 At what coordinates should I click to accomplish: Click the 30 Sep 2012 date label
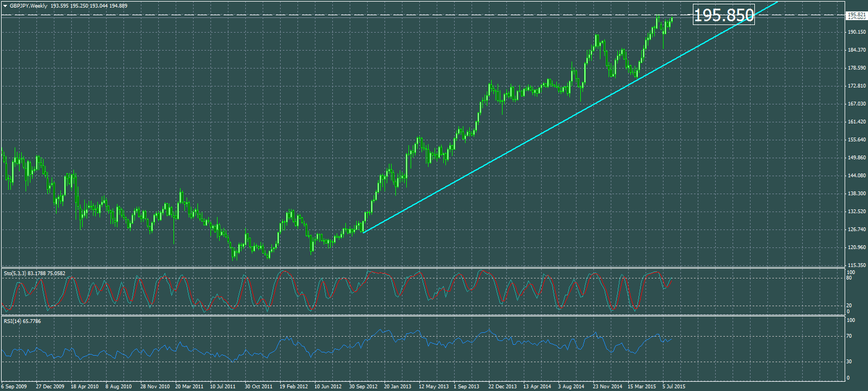coord(363,387)
